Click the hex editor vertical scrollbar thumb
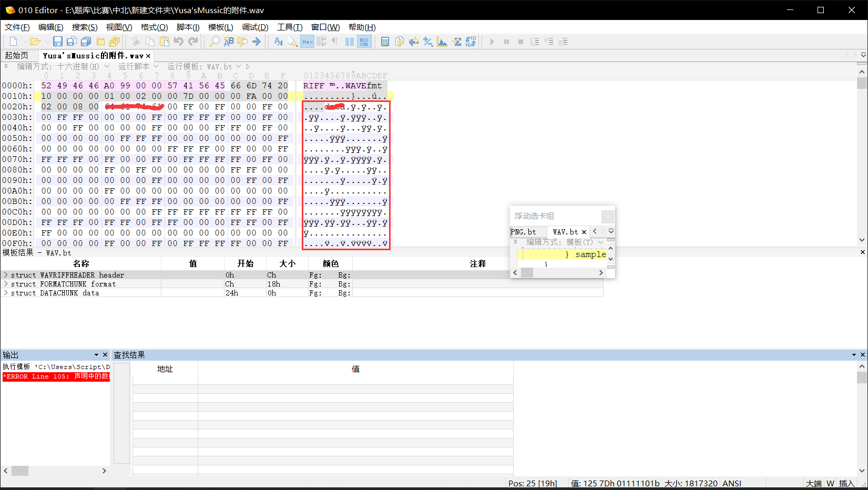The width and height of the screenshot is (868, 490). click(x=862, y=83)
